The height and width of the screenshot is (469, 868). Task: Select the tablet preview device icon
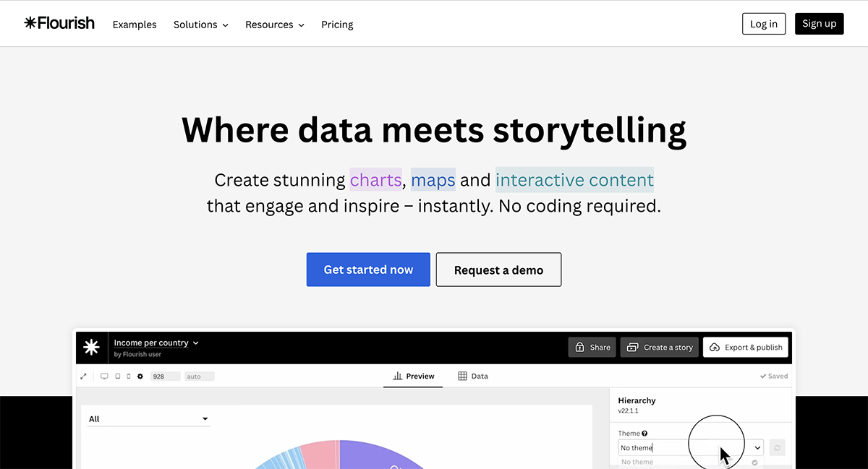tap(117, 377)
